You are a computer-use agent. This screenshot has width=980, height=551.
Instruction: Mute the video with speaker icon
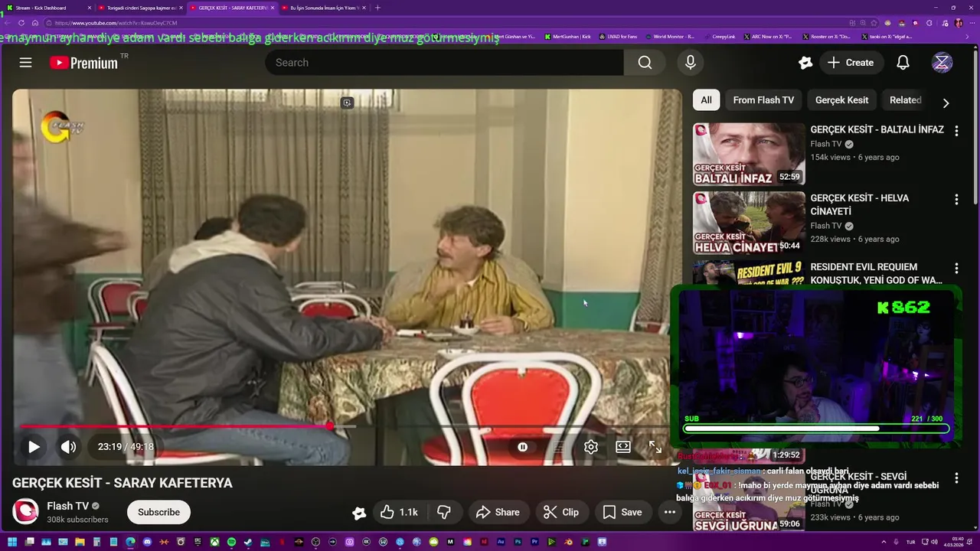tap(68, 447)
